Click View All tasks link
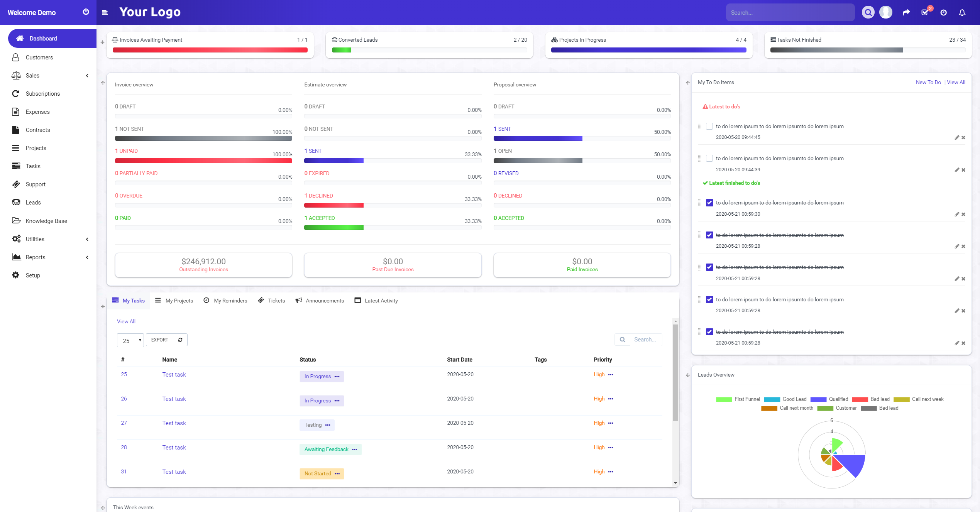 pos(126,321)
